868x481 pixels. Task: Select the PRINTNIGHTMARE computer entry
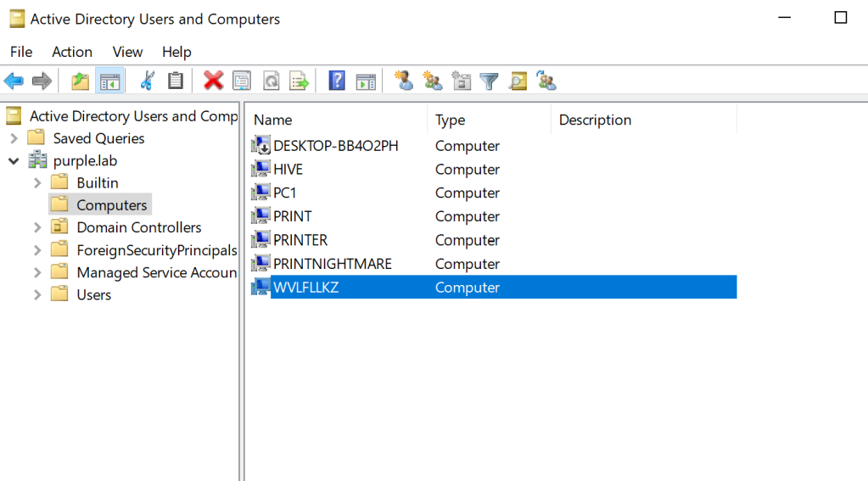tap(332, 264)
